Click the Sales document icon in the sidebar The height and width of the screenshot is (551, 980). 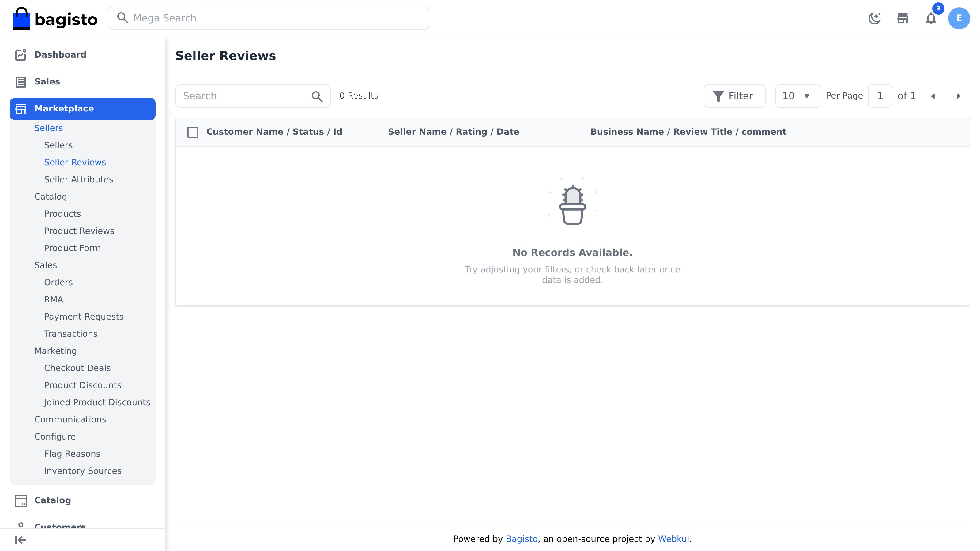coord(21,82)
